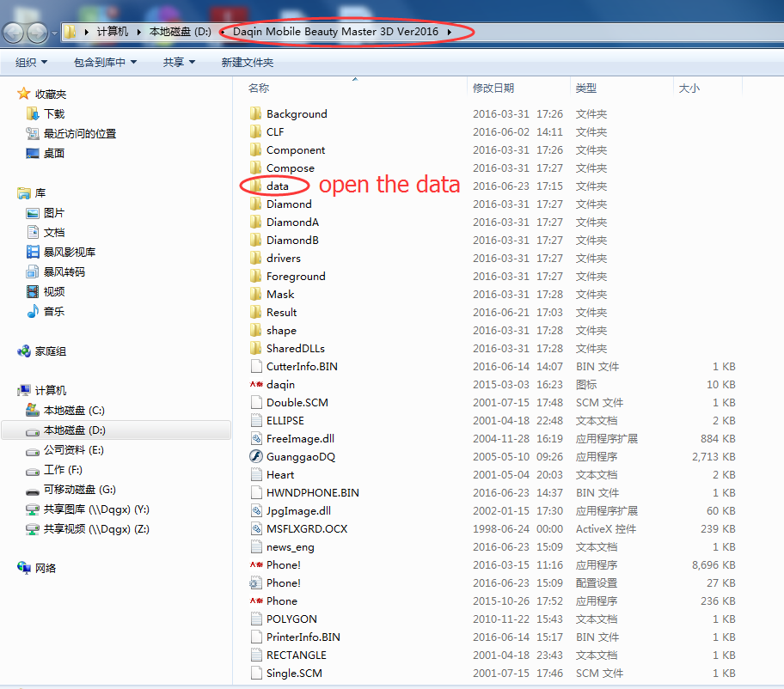Click 本地磁盘 (D:) breadcrumb in address bar
The image size is (784, 689).
pos(180,32)
